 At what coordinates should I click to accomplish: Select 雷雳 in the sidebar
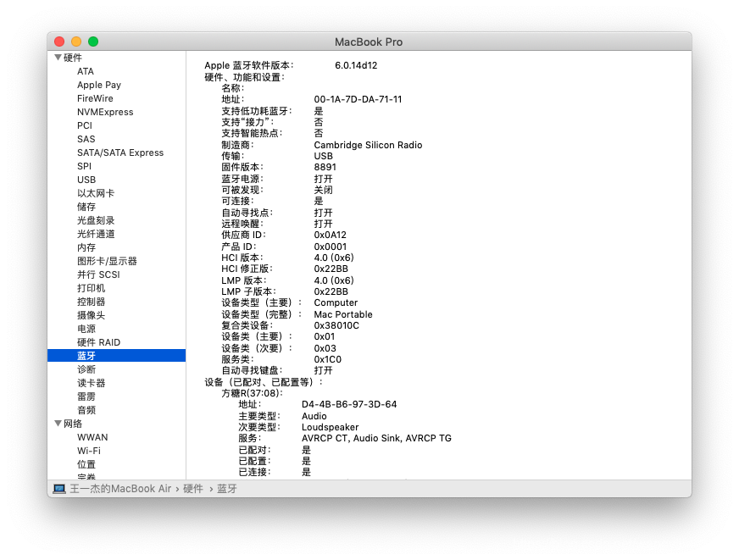[x=86, y=396]
